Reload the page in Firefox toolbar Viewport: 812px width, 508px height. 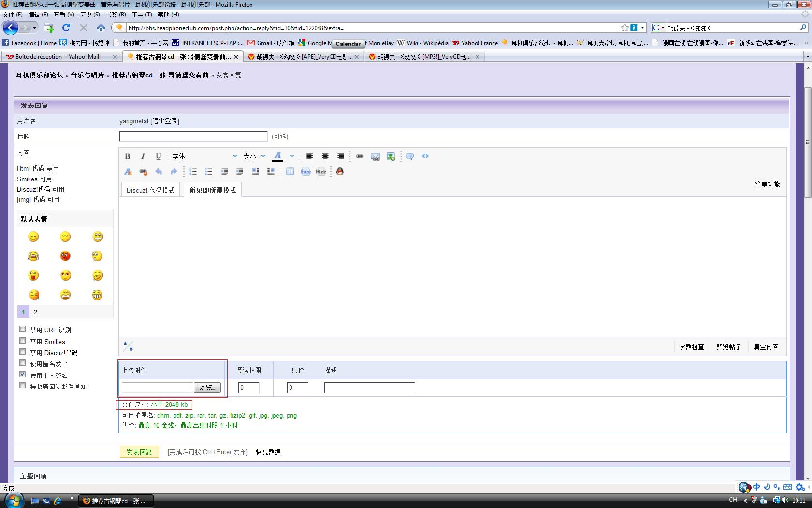[x=66, y=28]
